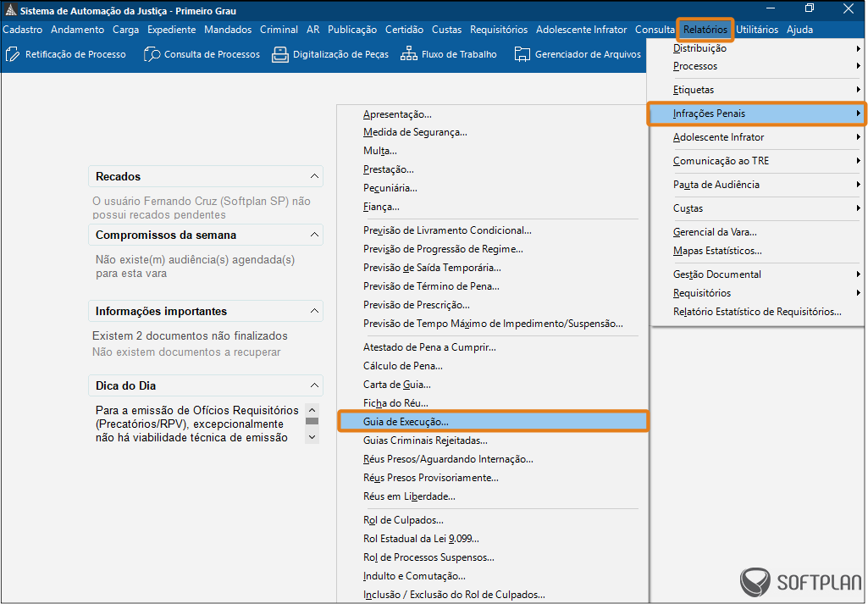Select Guia de Execução report
Screen dimensions: 868x604
click(x=493, y=422)
